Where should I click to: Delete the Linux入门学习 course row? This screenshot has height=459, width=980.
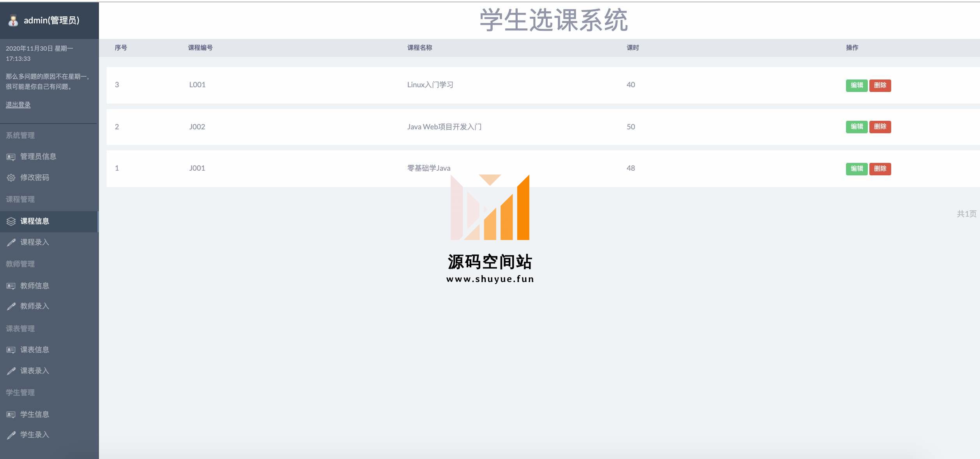click(x=880, y=85)
